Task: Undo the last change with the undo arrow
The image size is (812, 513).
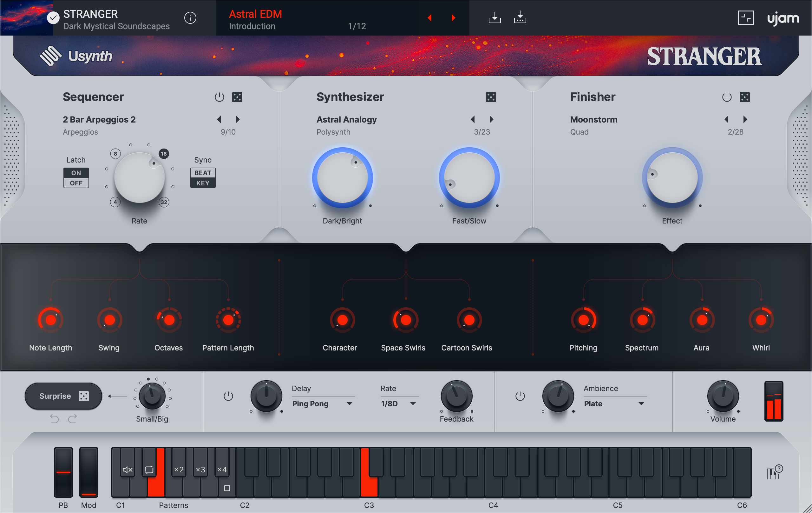Action: (x=54, y=419)
